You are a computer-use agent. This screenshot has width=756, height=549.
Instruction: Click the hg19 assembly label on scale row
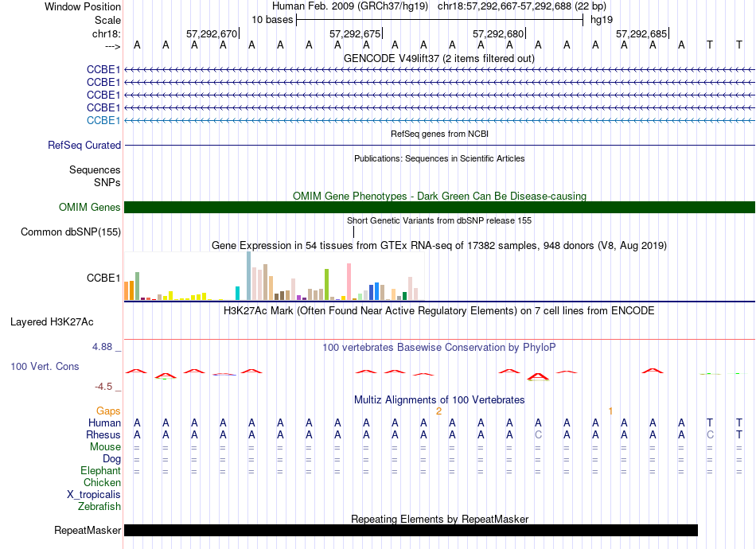pos(602,20)
